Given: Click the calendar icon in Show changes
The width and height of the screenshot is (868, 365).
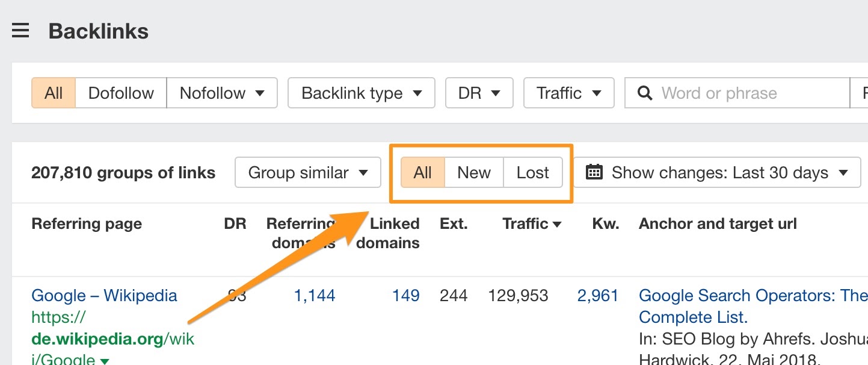Looking at the screenshot, I should [594, 173].
